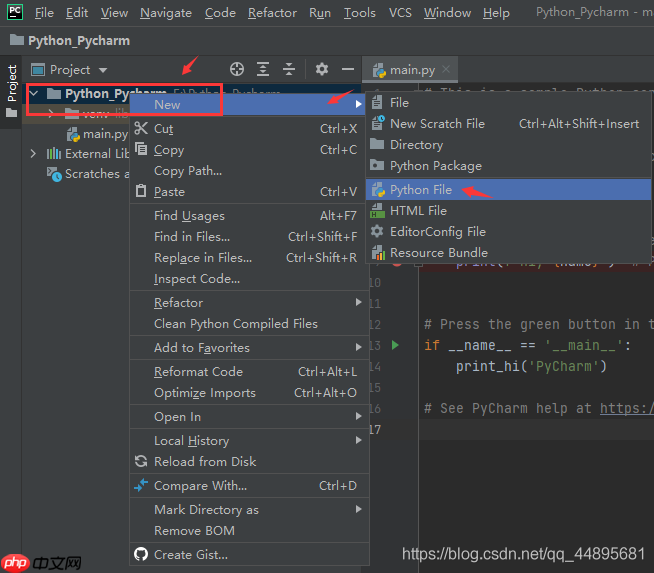This screenshot has height=573, width=654.
Task: Click the GitHub icon beside Create Gist
Action: coord(141,554)
